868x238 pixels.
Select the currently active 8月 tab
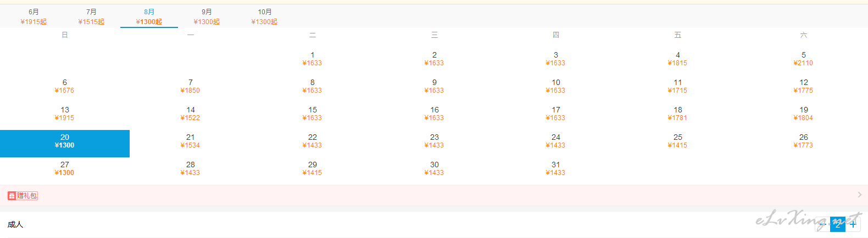[149, 16]
